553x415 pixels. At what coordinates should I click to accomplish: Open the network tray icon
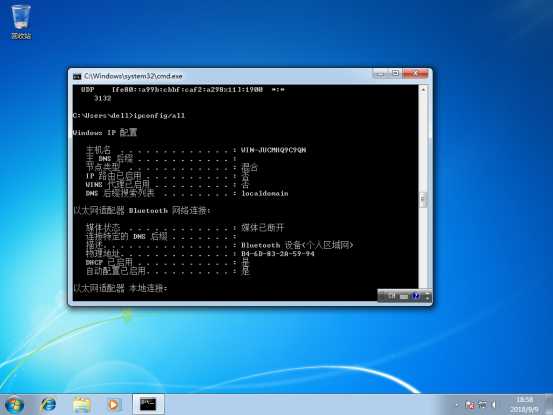pyautogui.click(x=482, y=404)
